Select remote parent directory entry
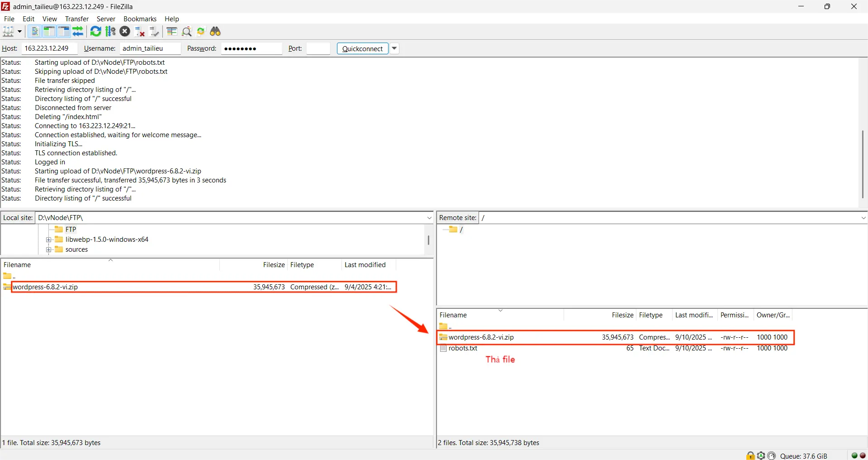This screenshot has width=868, height=460. point(446,326)
